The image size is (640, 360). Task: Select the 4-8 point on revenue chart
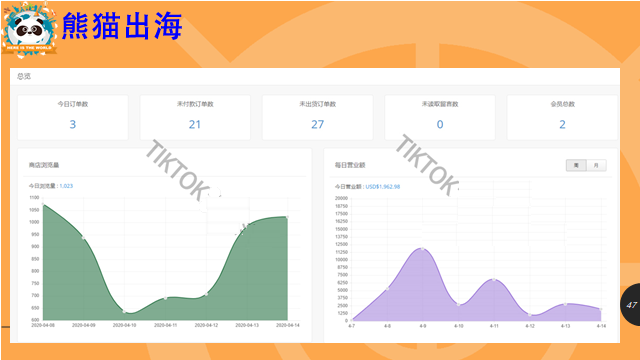pyautogui.click(x=387, y=289)
